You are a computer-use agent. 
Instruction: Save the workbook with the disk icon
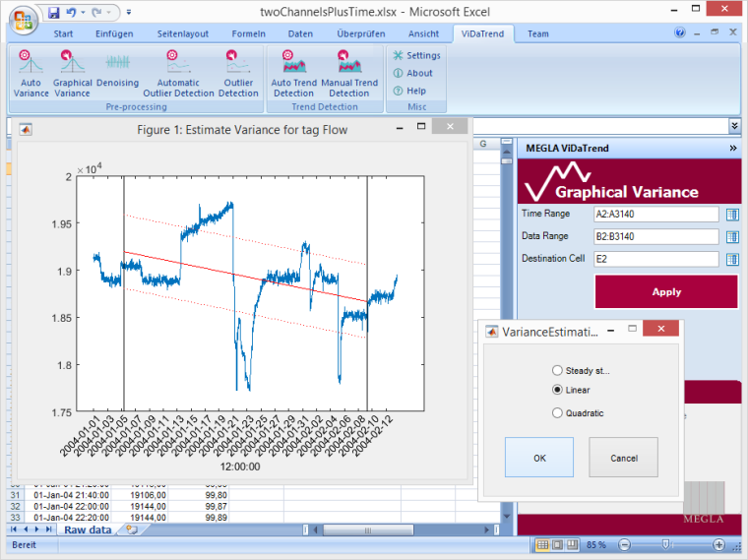[54, 12]
